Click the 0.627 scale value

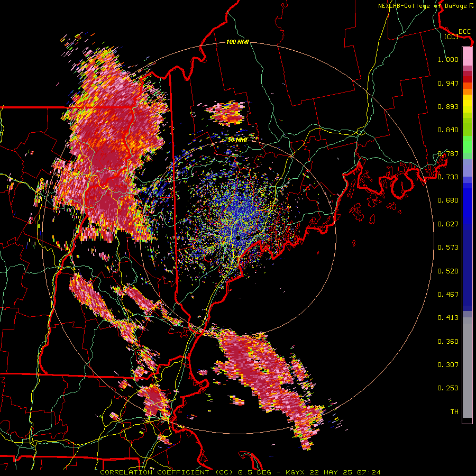[448, 224]
